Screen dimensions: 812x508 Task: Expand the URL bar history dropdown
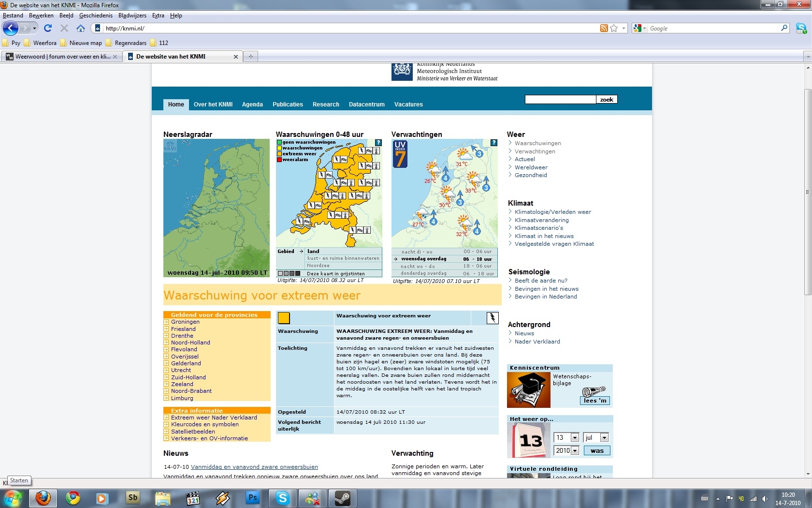pyautogui.click(x=623, y=29)
